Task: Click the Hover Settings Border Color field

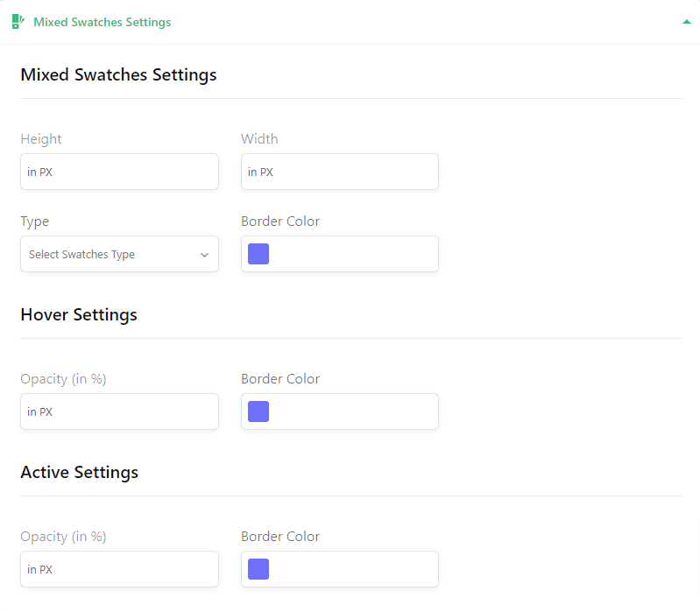Action: click(340, 412)
